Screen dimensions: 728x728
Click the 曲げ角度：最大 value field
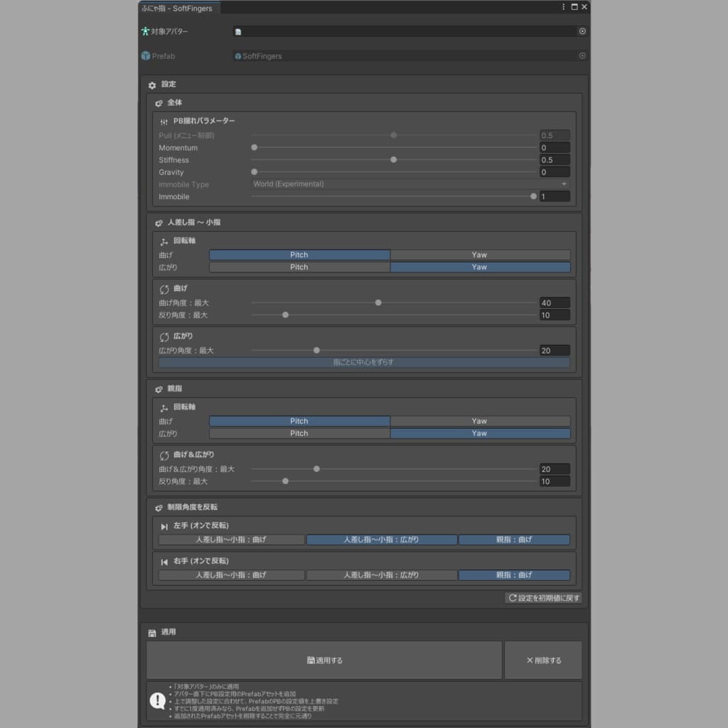(x=554, y=303)
